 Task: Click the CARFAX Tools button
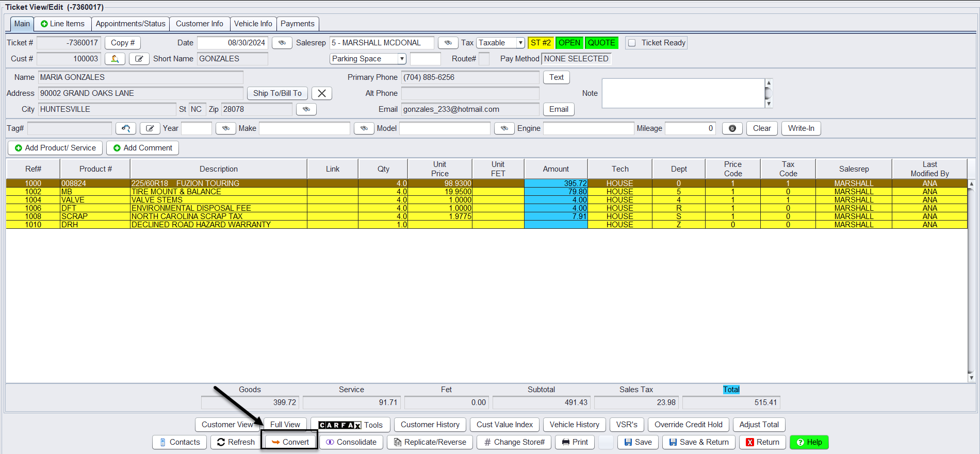[350, 425]
